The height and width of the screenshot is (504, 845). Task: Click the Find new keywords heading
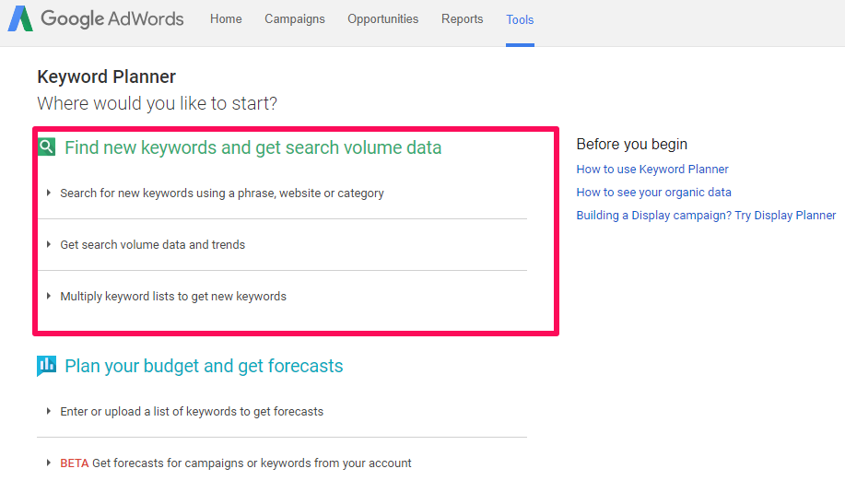(252, 147)
